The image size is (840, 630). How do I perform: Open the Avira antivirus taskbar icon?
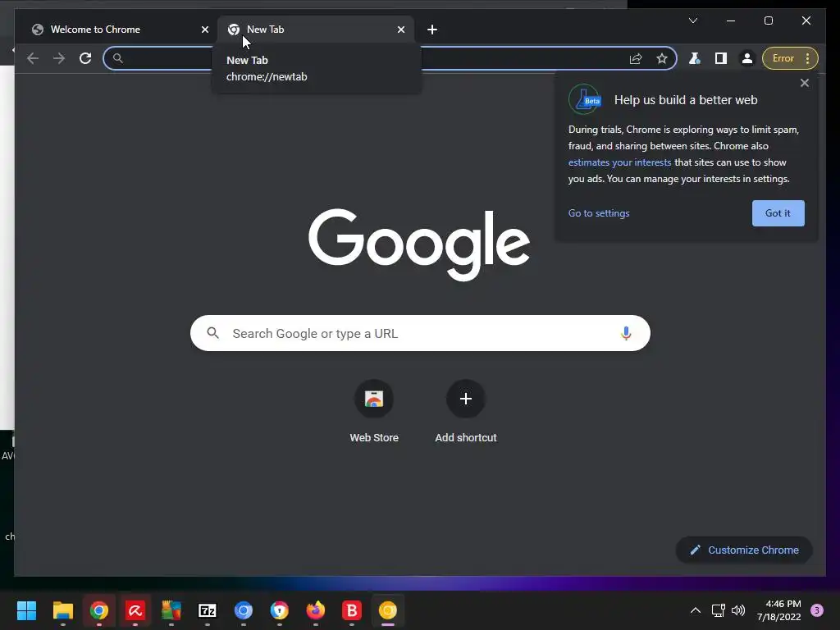[135, 610]
